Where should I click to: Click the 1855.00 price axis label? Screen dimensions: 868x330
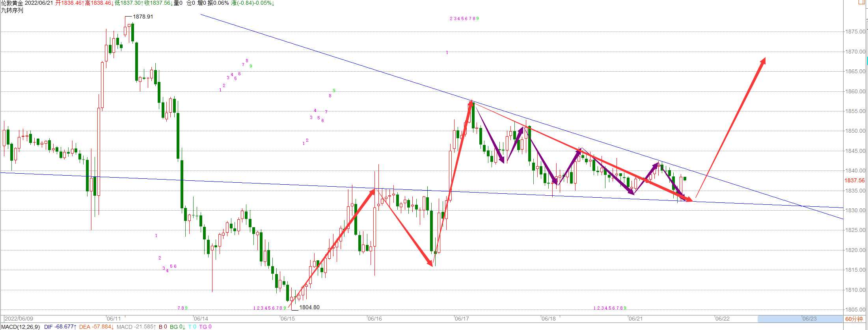tap(855, 111)
